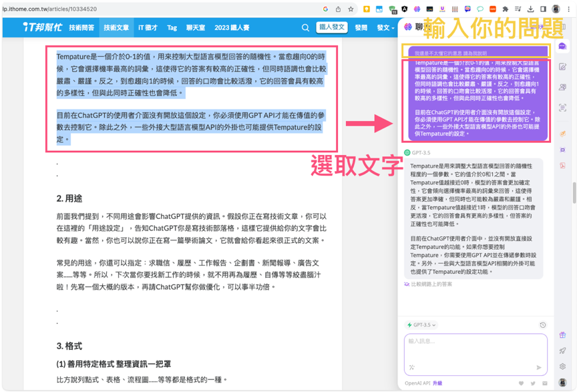
Task: Click the send message arrow
Action: [539, 367]
